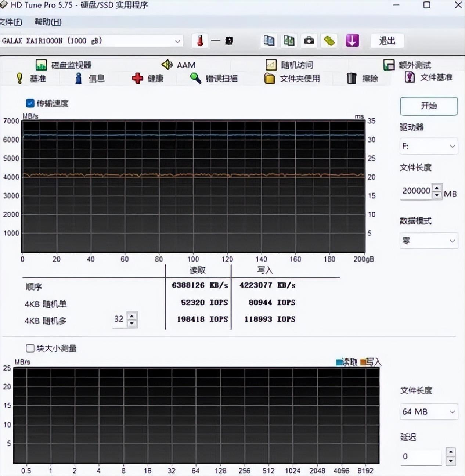Screen dimensions: 465x476
Task: Open the 磁盘监视器 tab
Action: click(x=64, y=65)
